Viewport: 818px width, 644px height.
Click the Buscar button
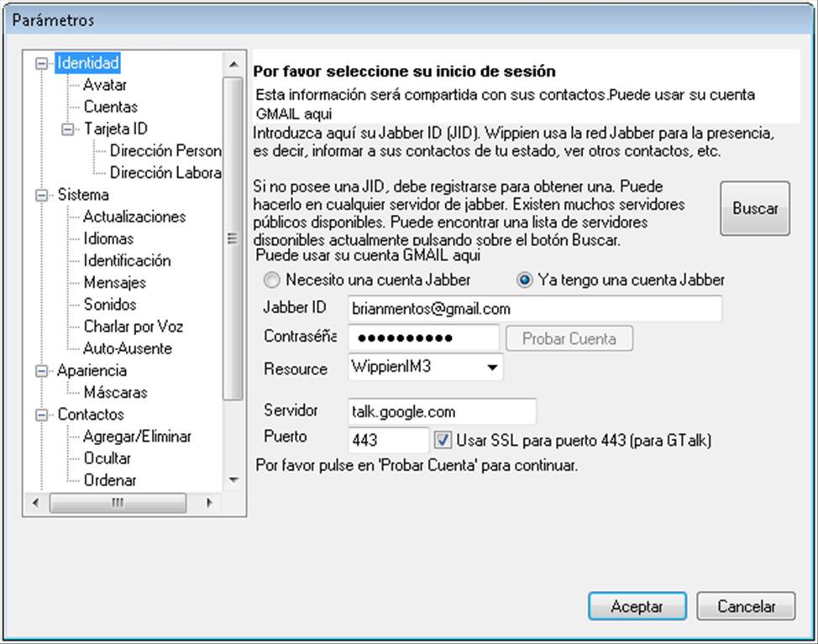[x=755, y=208]
